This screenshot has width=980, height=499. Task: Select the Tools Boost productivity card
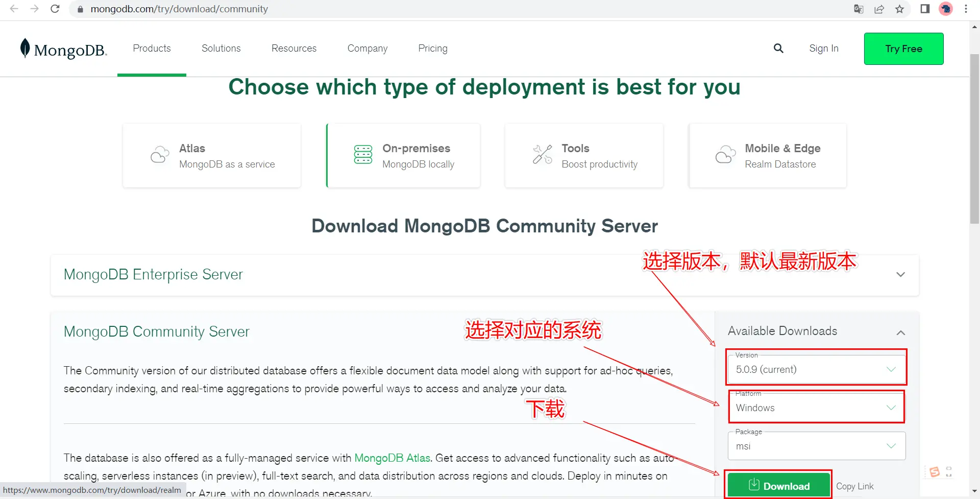pyautogui.click(x=584, y=155)
